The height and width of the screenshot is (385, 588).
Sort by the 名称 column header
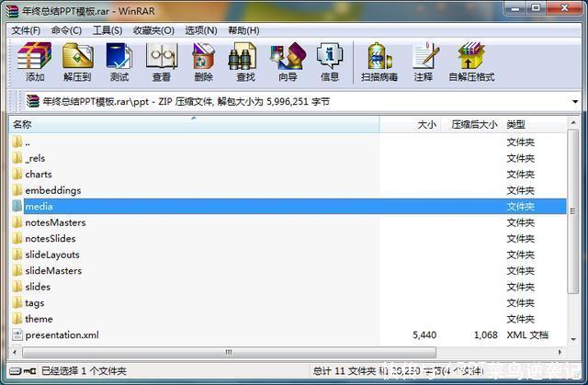(x=194, y=124)
